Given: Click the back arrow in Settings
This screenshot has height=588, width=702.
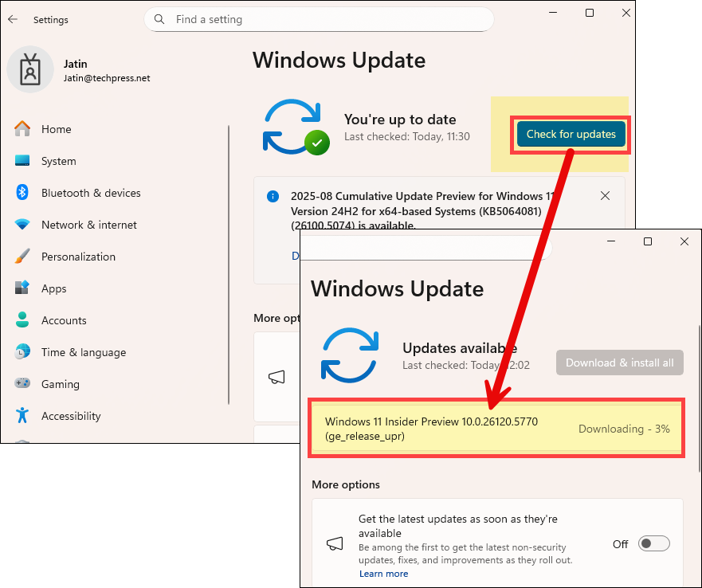Looking at the screenshot, I should tap(13, 19).
